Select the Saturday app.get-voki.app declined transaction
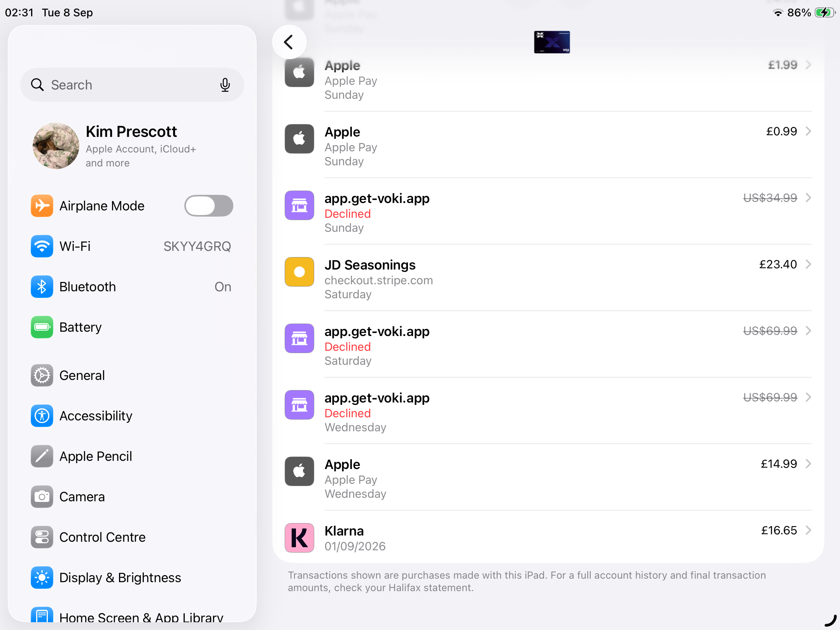840x630 pixels. [548, 345]
